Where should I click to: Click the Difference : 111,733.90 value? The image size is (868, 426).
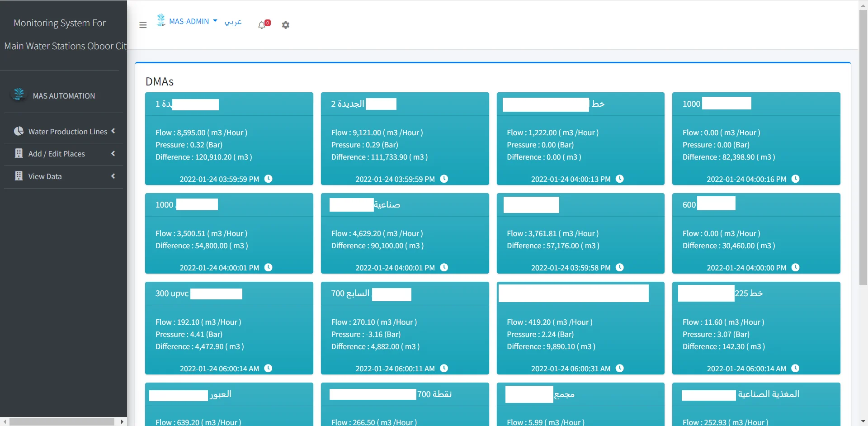(x=379, y=157)
